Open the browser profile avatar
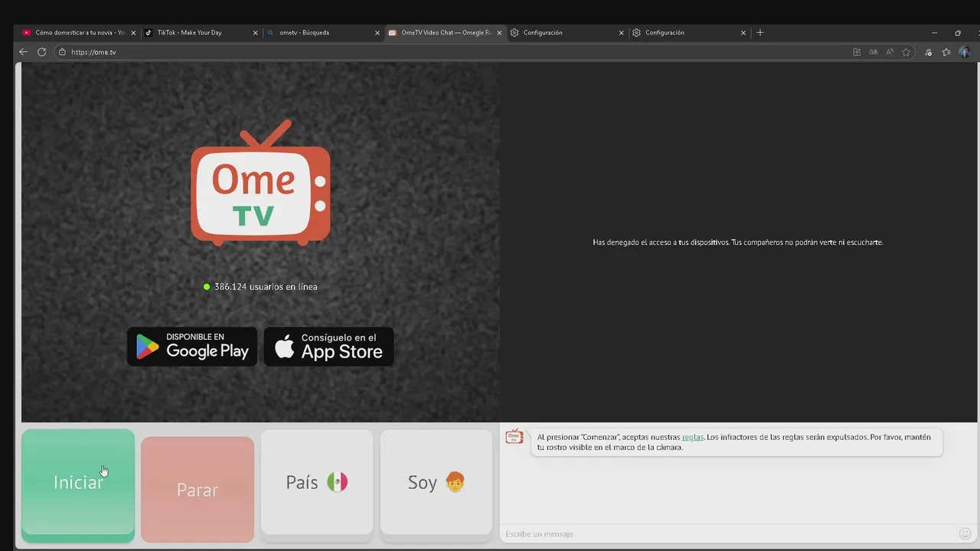 tap(965, 52)
